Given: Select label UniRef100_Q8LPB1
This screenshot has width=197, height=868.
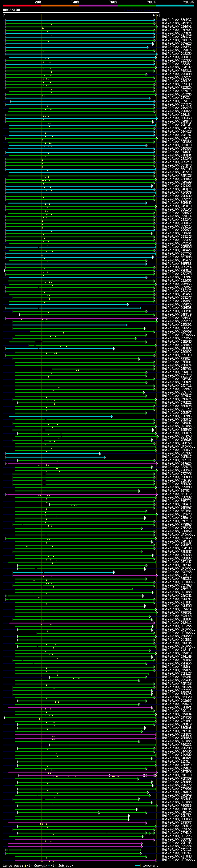Looking at the screenshot, I should click(x=177, y=311).
